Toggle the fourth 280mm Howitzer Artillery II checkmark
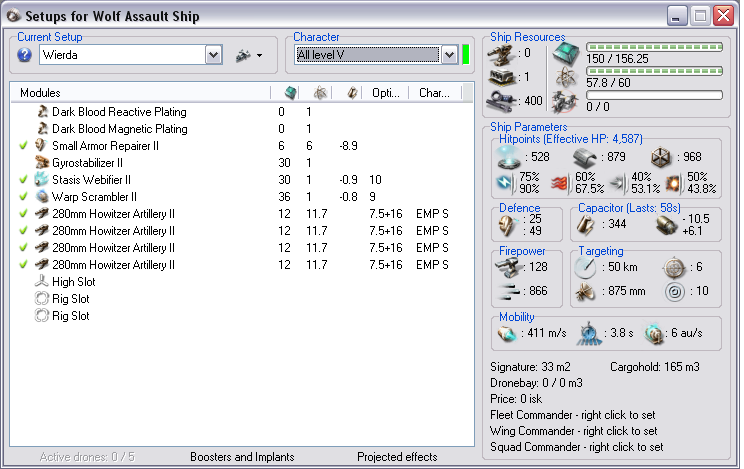 (23, 265)
